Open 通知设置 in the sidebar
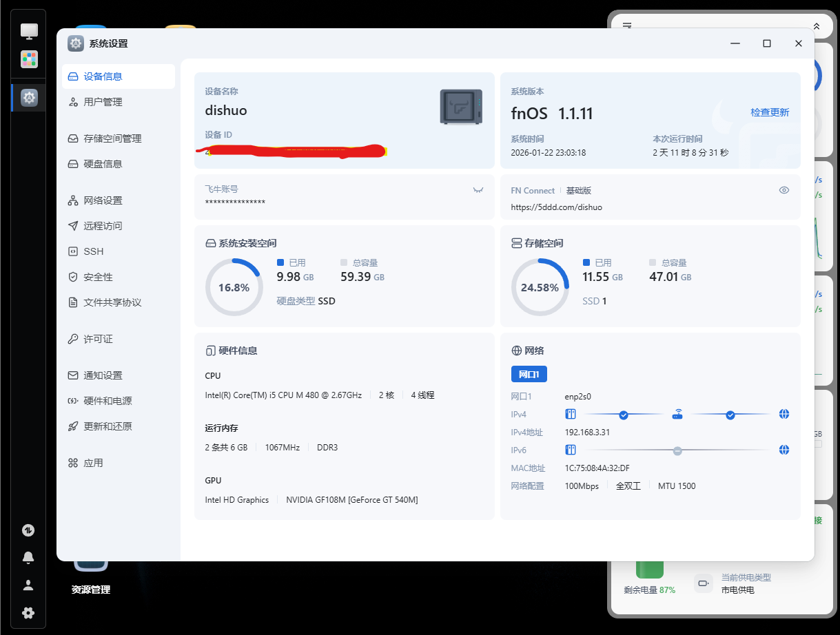The height and width of the screenshot is (635, 840). click(119, 375)
